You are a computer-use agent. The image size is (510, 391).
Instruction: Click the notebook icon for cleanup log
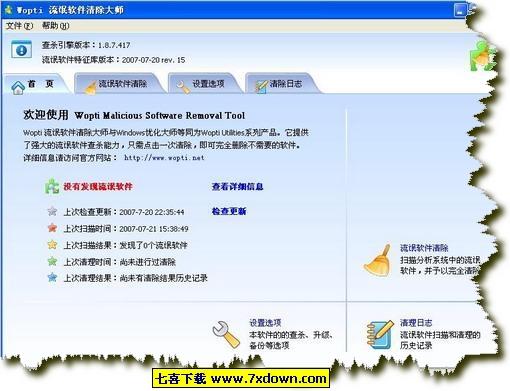click(x=380, y=335)
